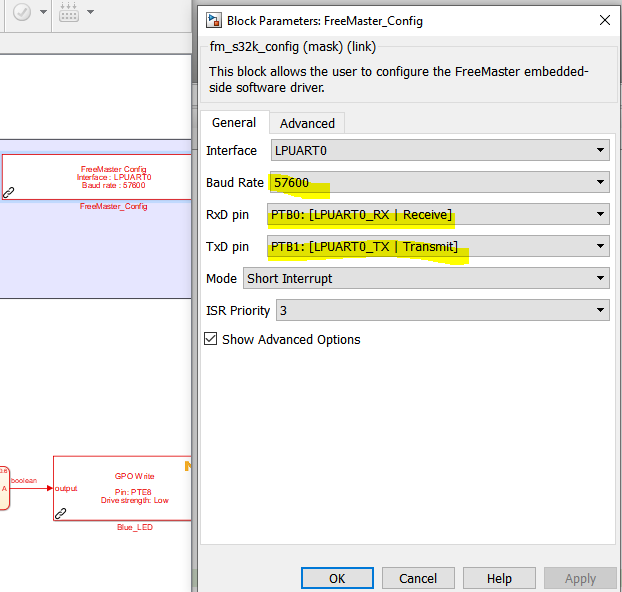Click the ISR Priority field label
The height and width of the screenshot is (592, 622).
(238, 311)
